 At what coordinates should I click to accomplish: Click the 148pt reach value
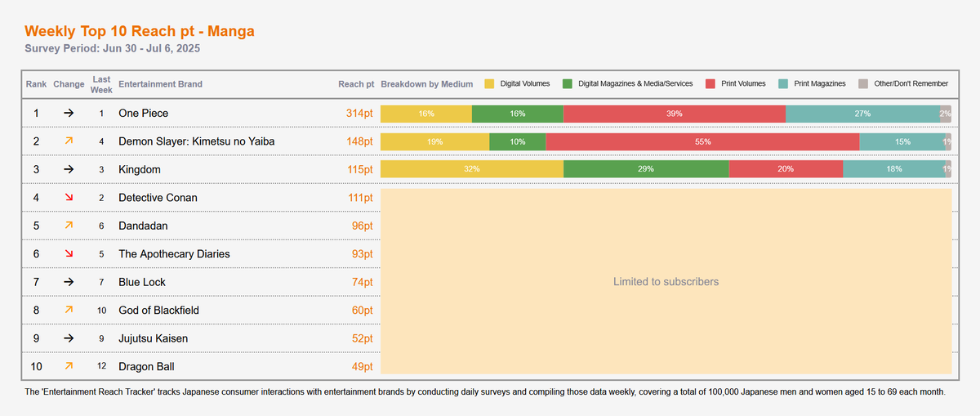[x=359, y=141]
